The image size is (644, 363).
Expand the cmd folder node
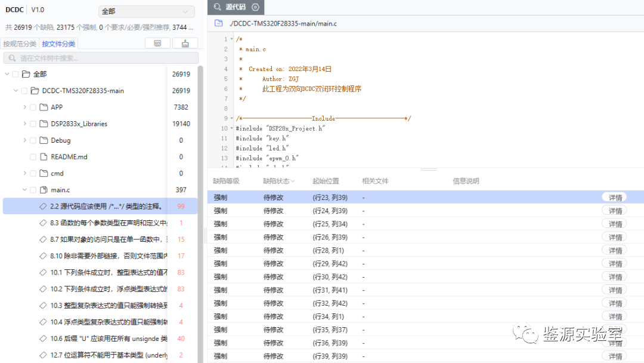(x=24, y=174)
